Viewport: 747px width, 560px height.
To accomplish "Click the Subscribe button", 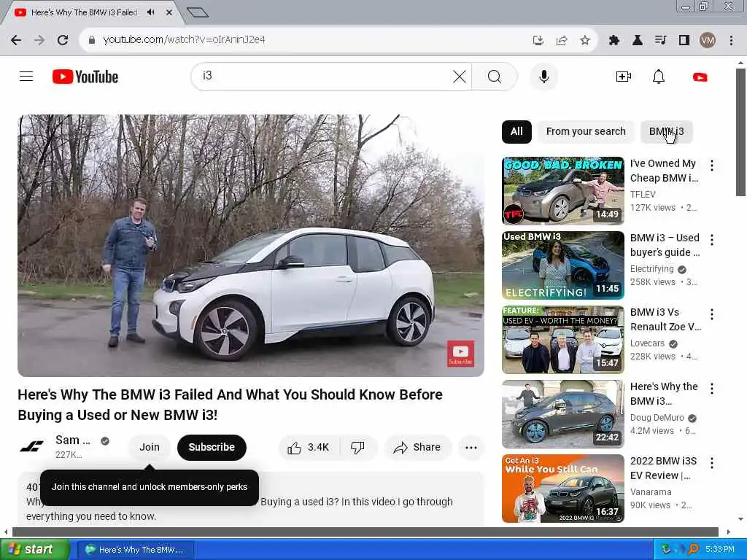I will tap(212, 448).
